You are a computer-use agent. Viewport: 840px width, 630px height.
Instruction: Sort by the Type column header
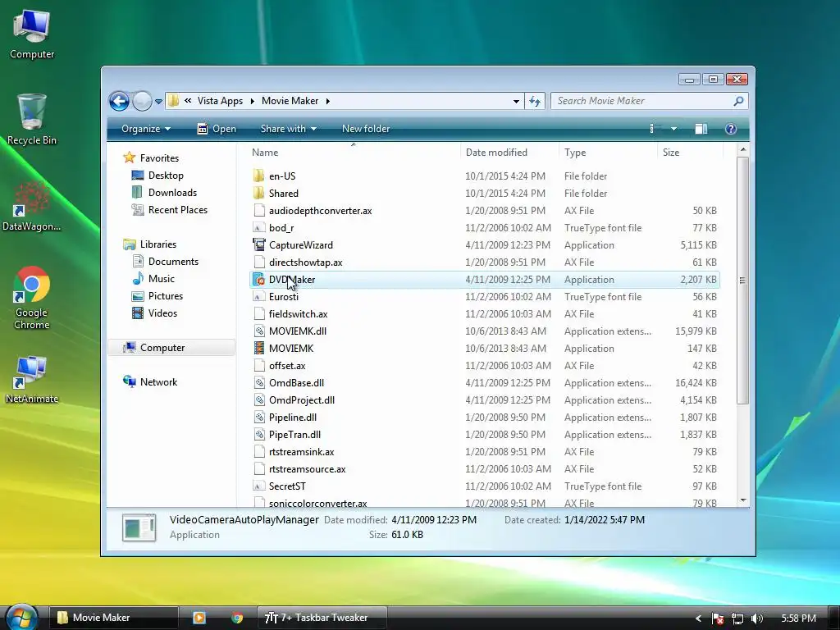point(608,152)
